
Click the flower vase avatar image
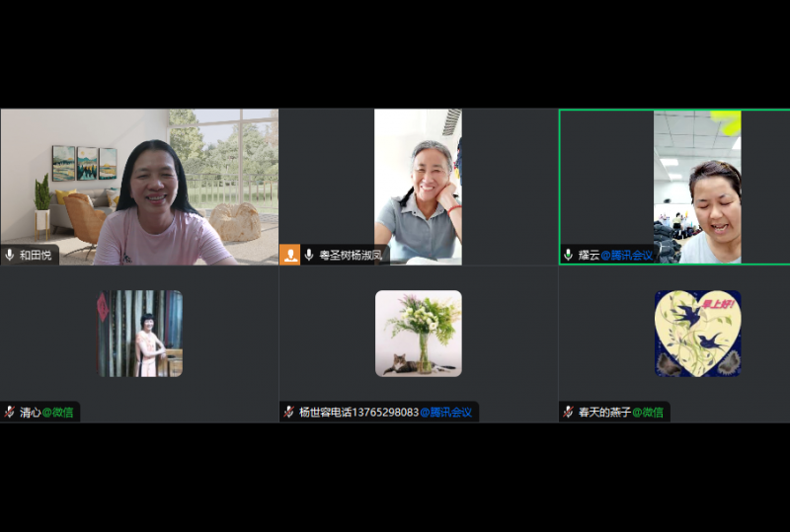(x=418, y=334)
